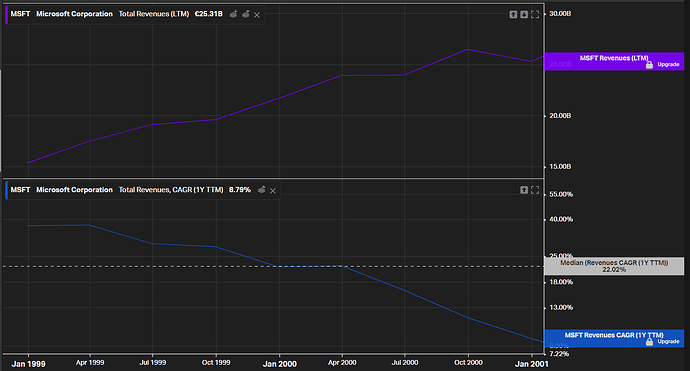This screenshot has height=371, width=690.
Task: Click the purple color bar in top legend
Action: (7, 15)
